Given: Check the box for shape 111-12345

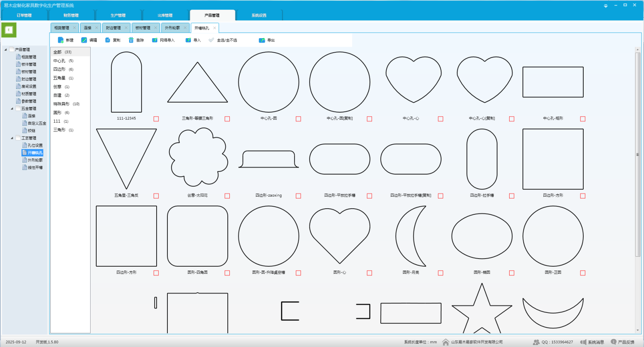Looking at the screenshot, I should tap(156, 119).
